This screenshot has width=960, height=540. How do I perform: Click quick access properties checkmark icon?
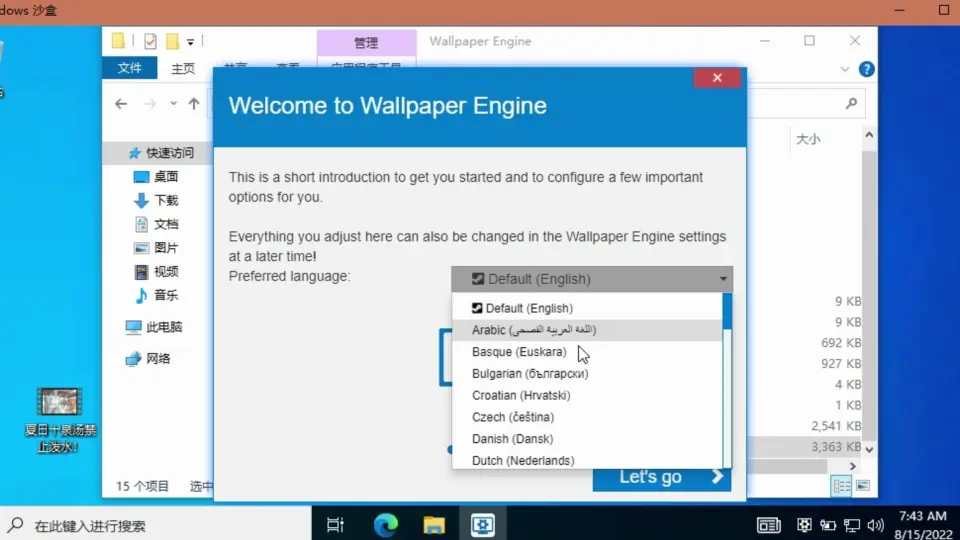(x=150, y=42)
